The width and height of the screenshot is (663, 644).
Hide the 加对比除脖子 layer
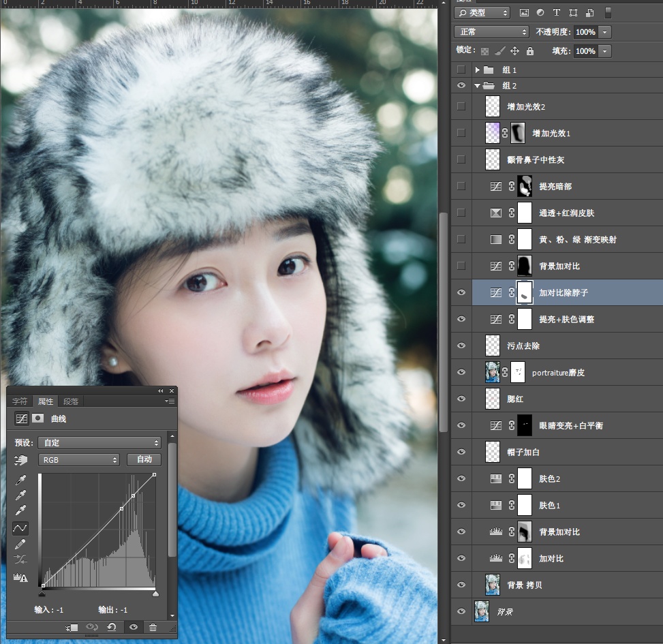[x=461, y=292]
